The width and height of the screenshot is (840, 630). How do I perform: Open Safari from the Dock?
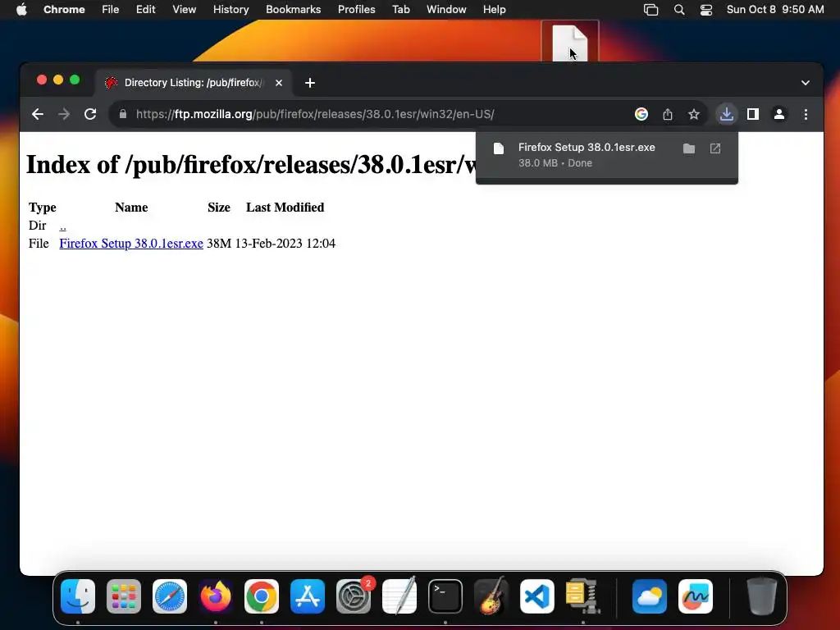[x=170, y=596]
